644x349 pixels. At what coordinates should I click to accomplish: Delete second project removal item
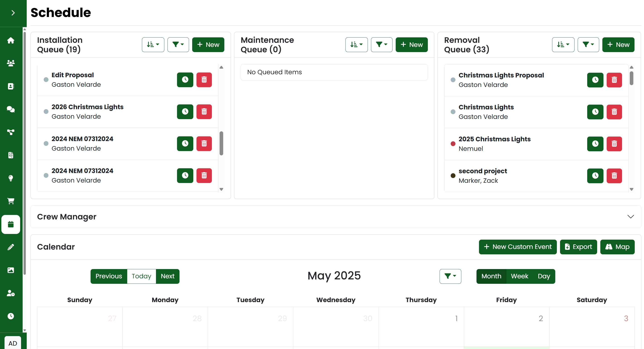614,176
